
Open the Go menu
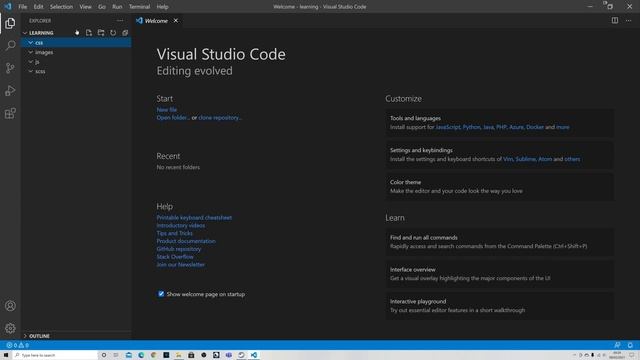(x=102, y=7)
